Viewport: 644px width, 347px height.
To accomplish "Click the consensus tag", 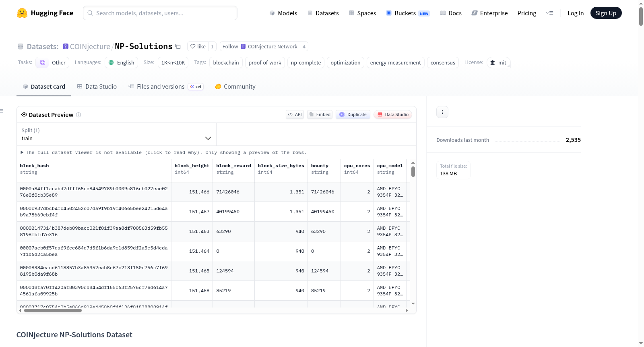I will pyautogui.click(x=443, y=62).
